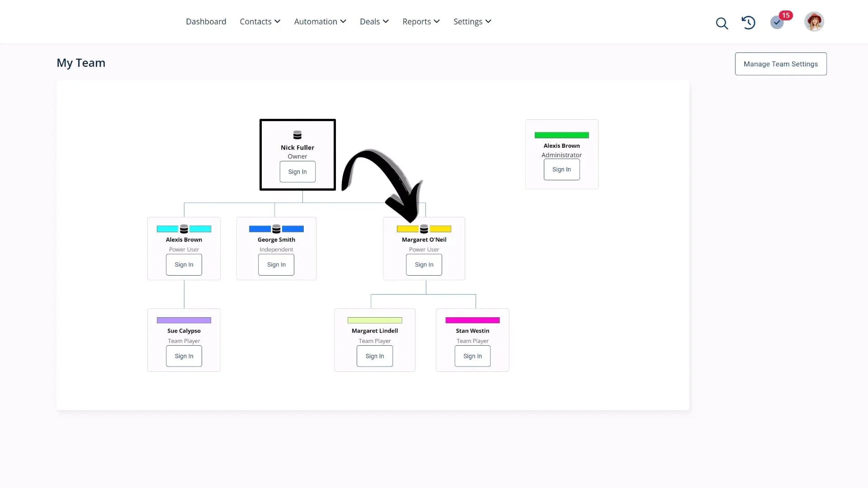Screen dimensions: 868x488
Task: Click the recent history clock icon
Action: (748, 22)
